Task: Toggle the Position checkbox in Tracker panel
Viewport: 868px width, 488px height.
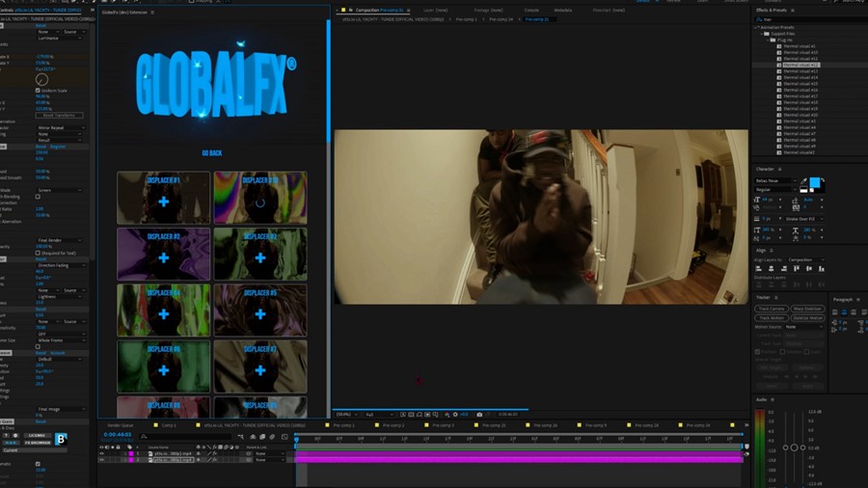Action: click(x=759, y=352)
